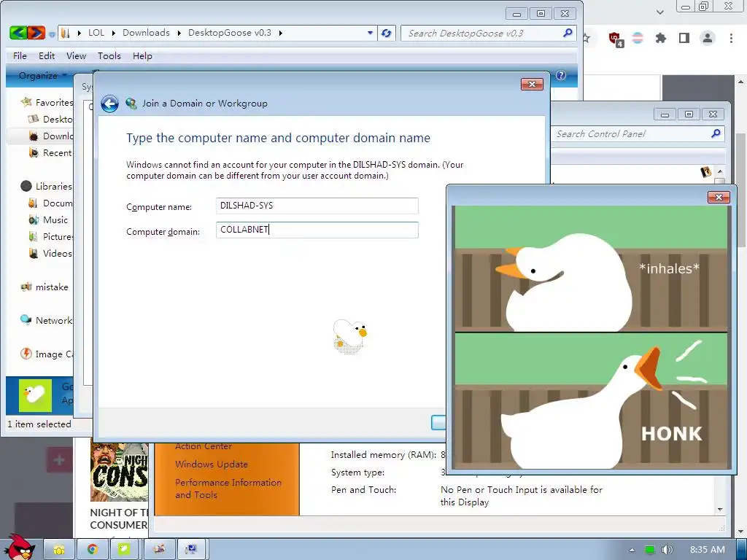Click the goose HONK meme image
The width and height of the screenshot is (747, 560).
591,337
